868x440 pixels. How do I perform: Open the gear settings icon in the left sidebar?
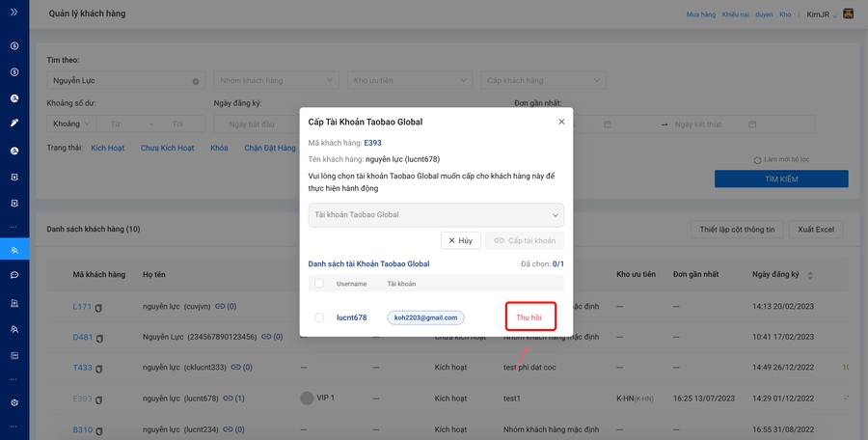14,402
